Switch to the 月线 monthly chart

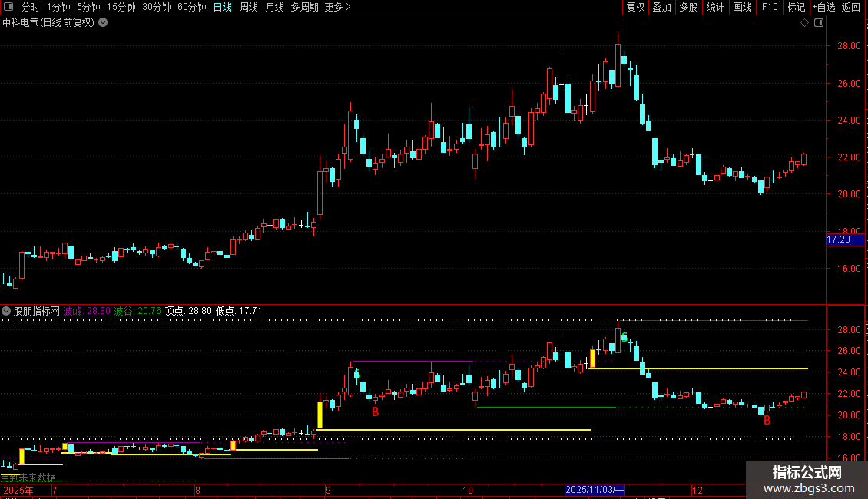pyautogui.click(x=274, y=7)
